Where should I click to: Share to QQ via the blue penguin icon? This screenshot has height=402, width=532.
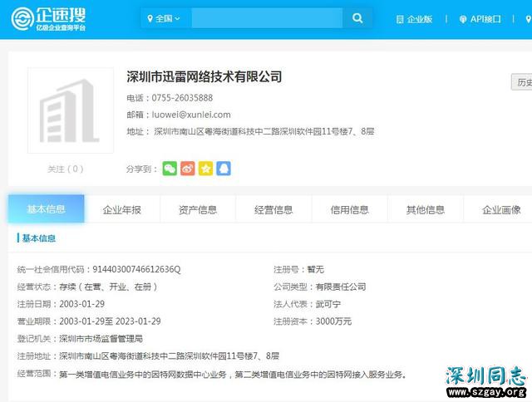click(x=224, y=169)
